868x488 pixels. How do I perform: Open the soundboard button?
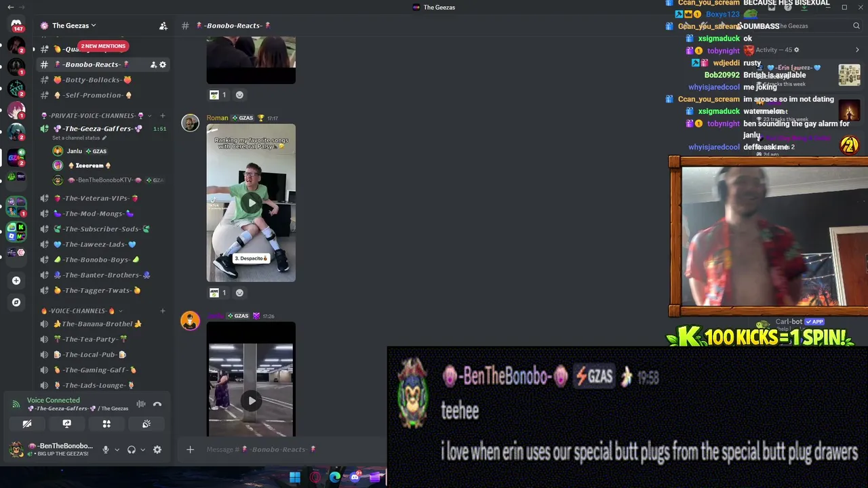[x=146, y=424]
